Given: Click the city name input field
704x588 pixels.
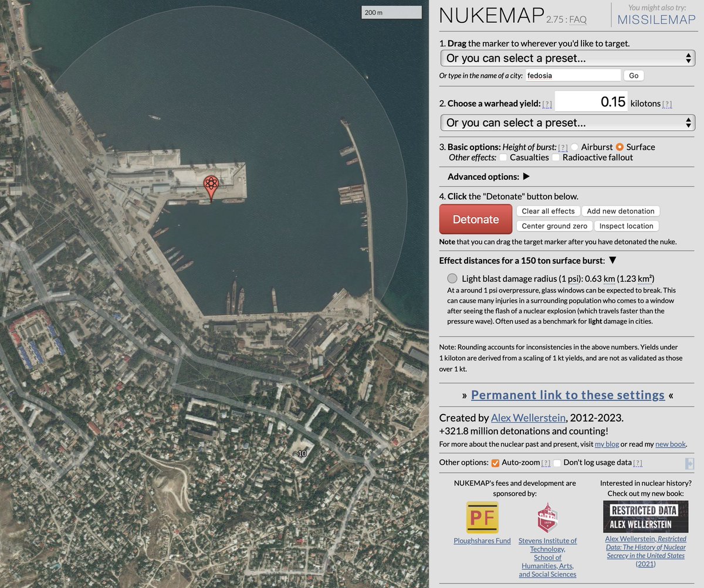Looking at the screenshot, I should (572, 75).
